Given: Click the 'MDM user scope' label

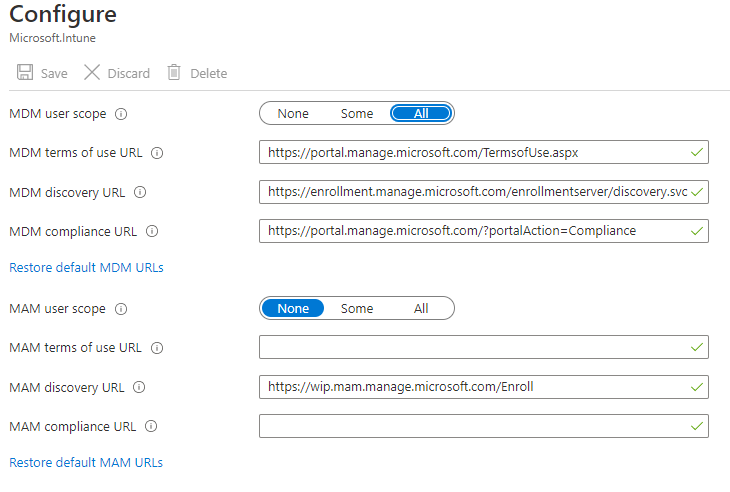Looking at the screenshot, I should (58, 114).
